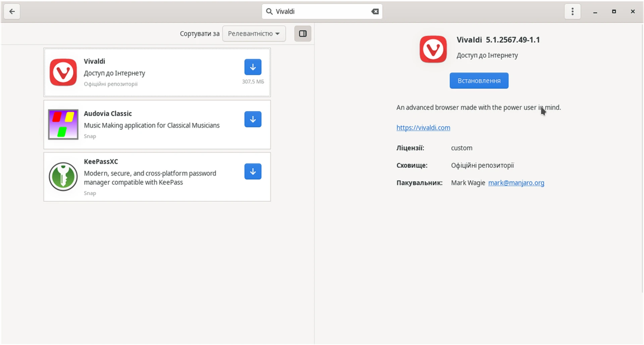
Task: Click Офіційні репозиторії repository value in details
Action: point(482,165)
